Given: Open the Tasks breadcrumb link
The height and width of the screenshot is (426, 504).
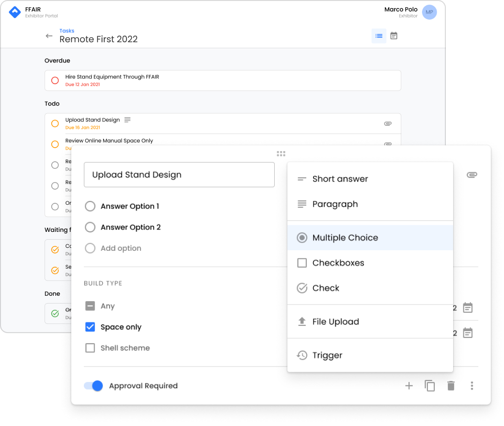Looking at the screenshot, I should click(x=67, y=31).
